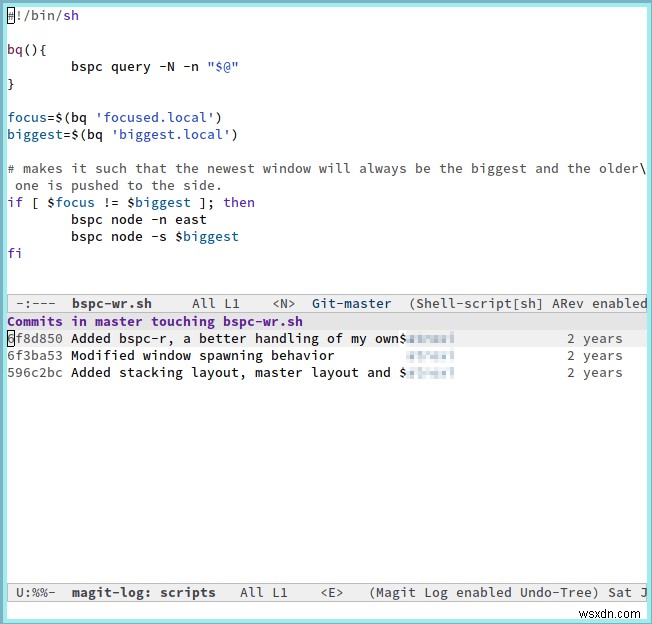Viewport: 652px width, 624px height.
Task: Click 'All L1' position in bspc-wr.sh mode line
Action: (215, 304)
